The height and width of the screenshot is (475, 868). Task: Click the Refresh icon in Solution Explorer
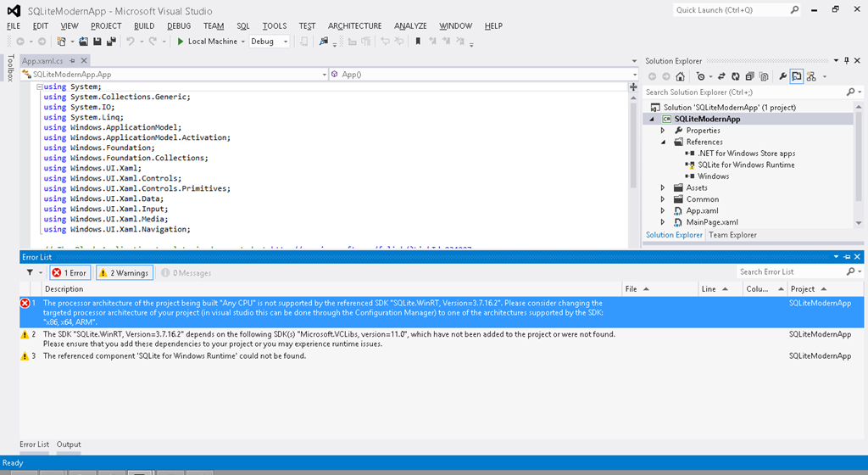pyautogui.click(x=736, y=77)
